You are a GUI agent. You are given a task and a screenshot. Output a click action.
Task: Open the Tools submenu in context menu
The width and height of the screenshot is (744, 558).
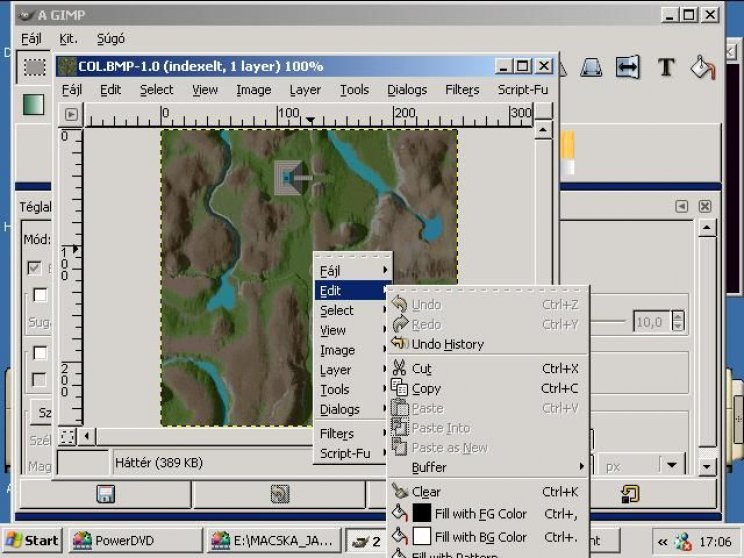point(353,390)
